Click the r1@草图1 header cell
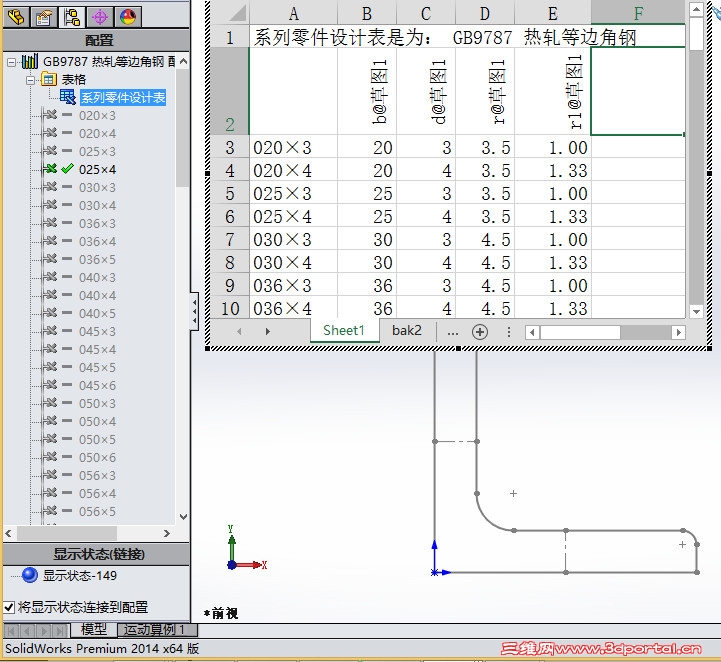Viewport: 721px width, 662px height. pos(552,91)
